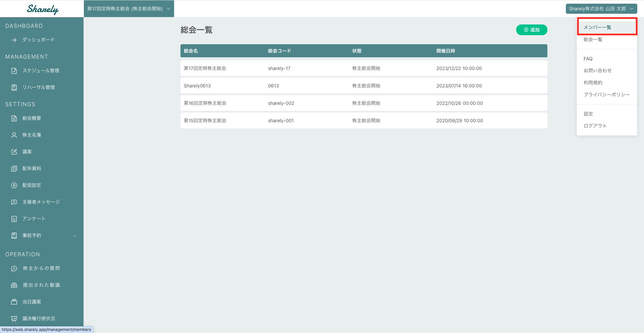Click the 株主からの質問 speech bubble icon
The height and width of the screenshot is (333, 644).
click(14, 268)
